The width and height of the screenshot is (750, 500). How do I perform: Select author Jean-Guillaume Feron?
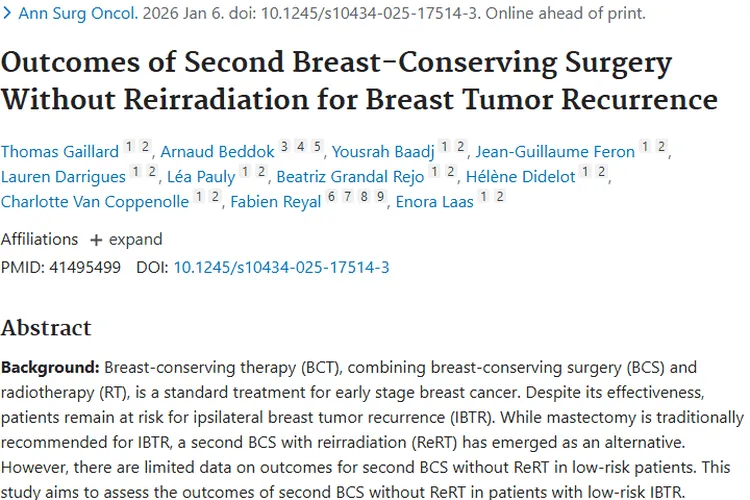(555, 152)
